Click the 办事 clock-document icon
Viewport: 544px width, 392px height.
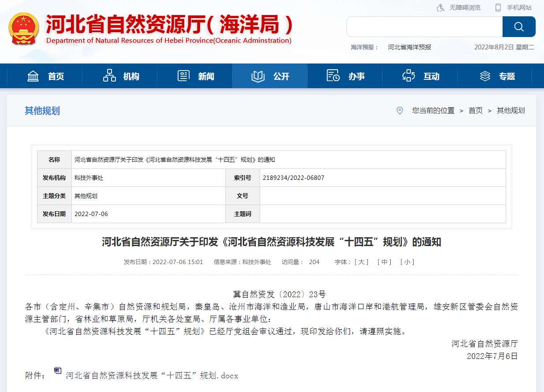333,76
